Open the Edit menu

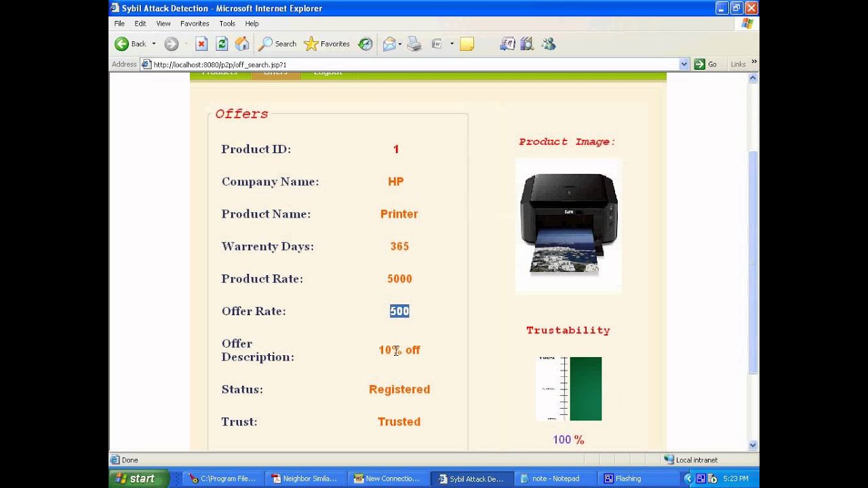tap(140, 23)
